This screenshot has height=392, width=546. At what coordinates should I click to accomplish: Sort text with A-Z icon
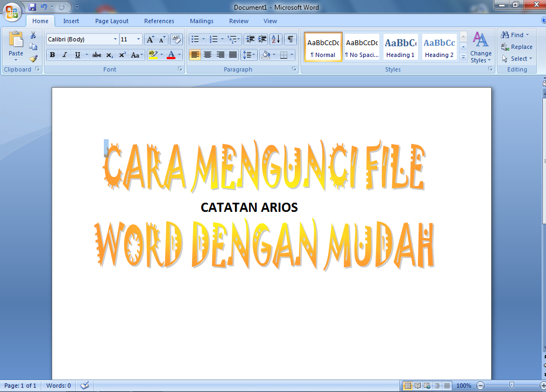(276, 39)
